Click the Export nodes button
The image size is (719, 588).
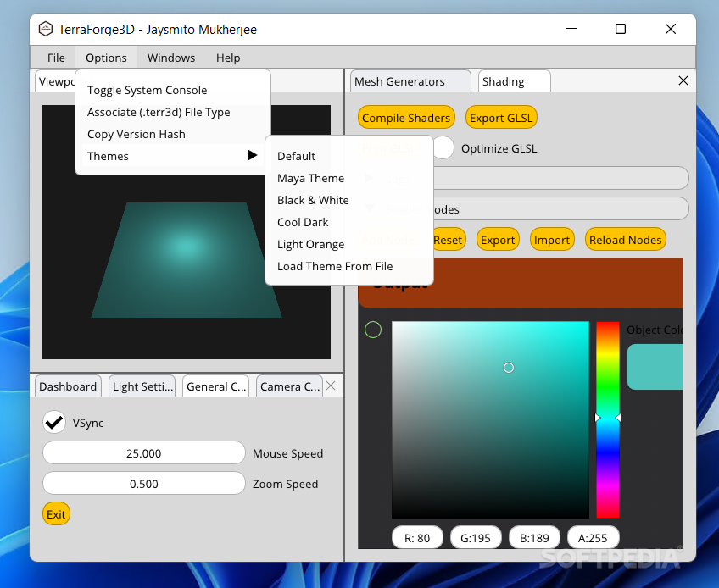tap(498, 240)
